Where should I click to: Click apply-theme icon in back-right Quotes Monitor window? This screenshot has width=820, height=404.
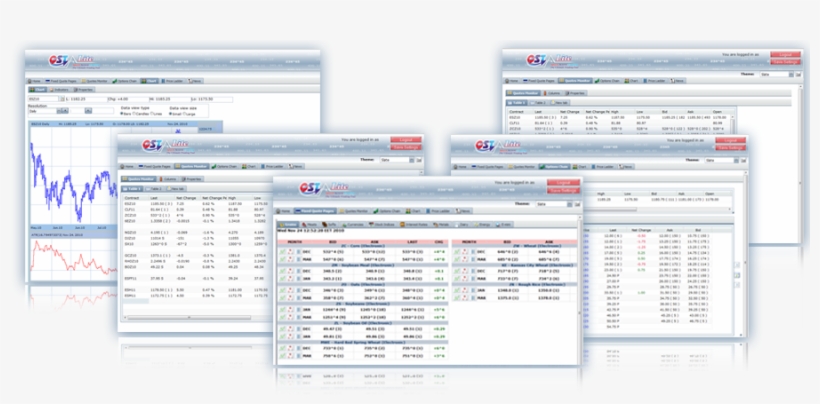(799, 74)
